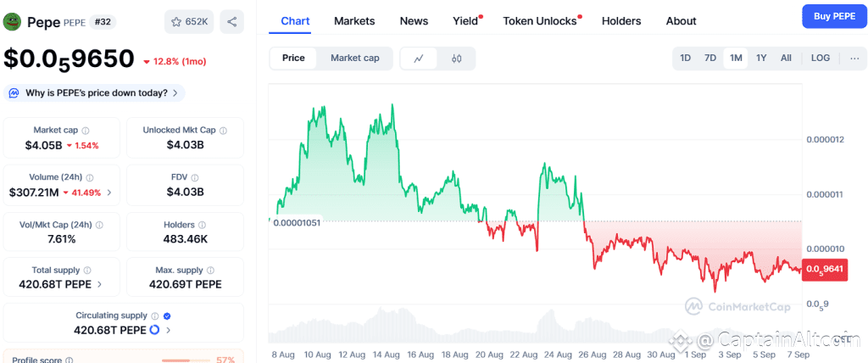The image size is (868, 363).
Task: Toggle chart to Price view
Action: [x=293, y=59]
